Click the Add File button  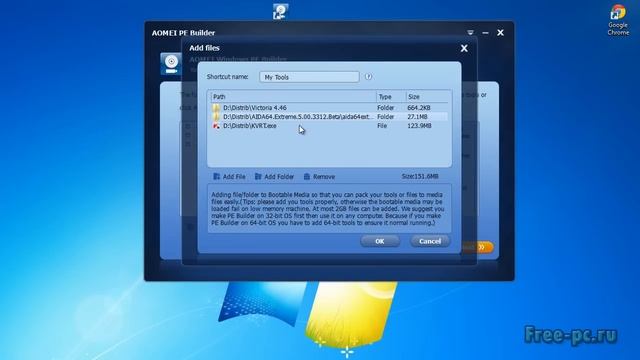point(229,177)
